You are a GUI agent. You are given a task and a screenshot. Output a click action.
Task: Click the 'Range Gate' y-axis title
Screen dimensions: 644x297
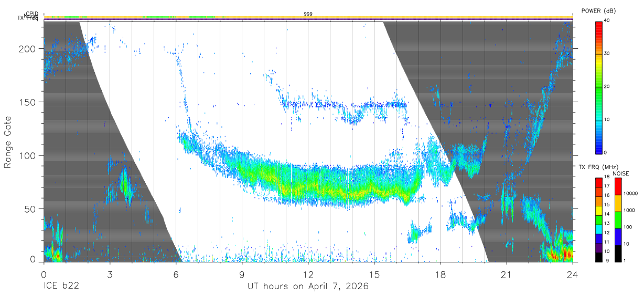8,141
